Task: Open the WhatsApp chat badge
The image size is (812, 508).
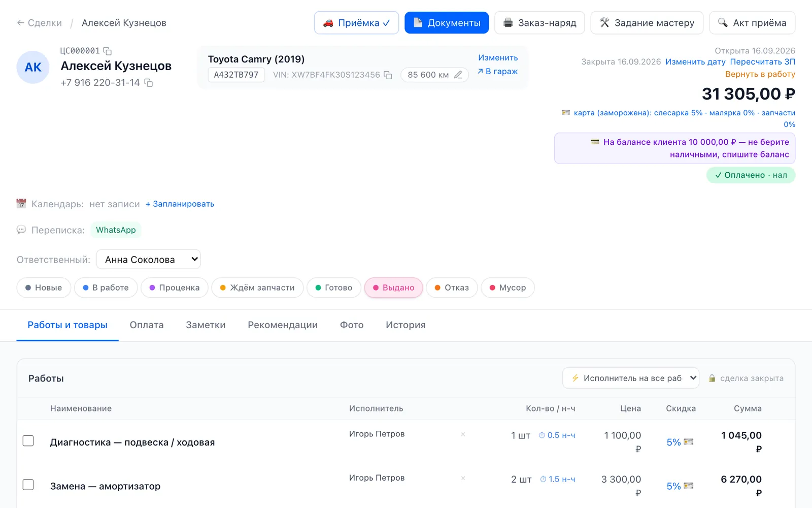Action: [x=116, y=230]
